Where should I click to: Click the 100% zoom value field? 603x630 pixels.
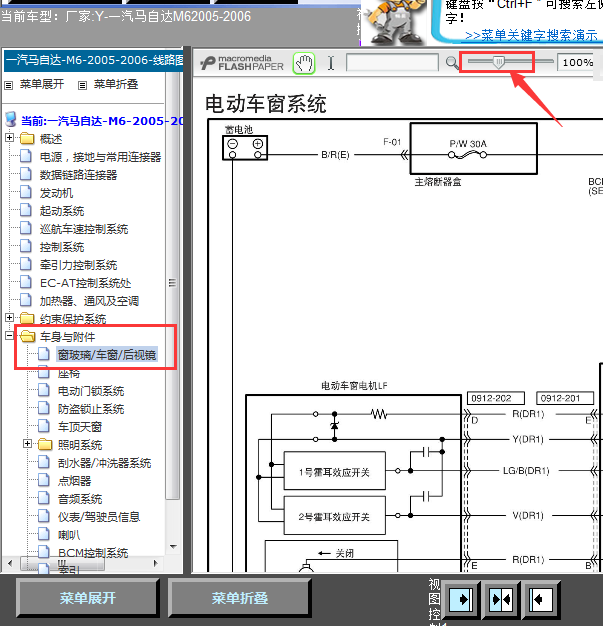[x=577, y=62]
